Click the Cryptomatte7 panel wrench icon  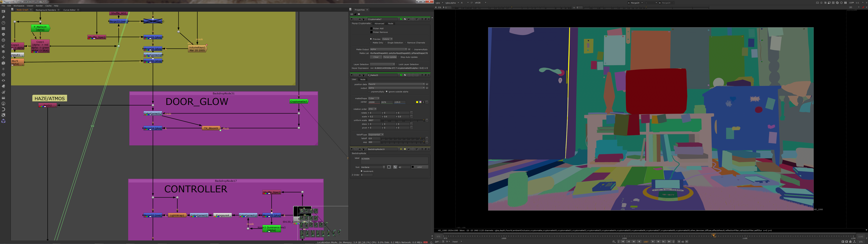pyautogui.click(x=364, y=19)
